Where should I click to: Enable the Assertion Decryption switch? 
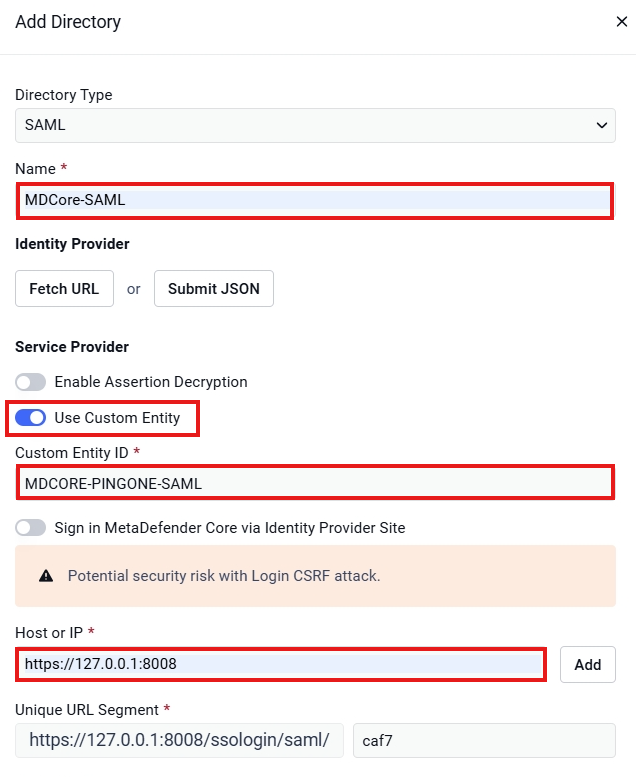(31, 382)
